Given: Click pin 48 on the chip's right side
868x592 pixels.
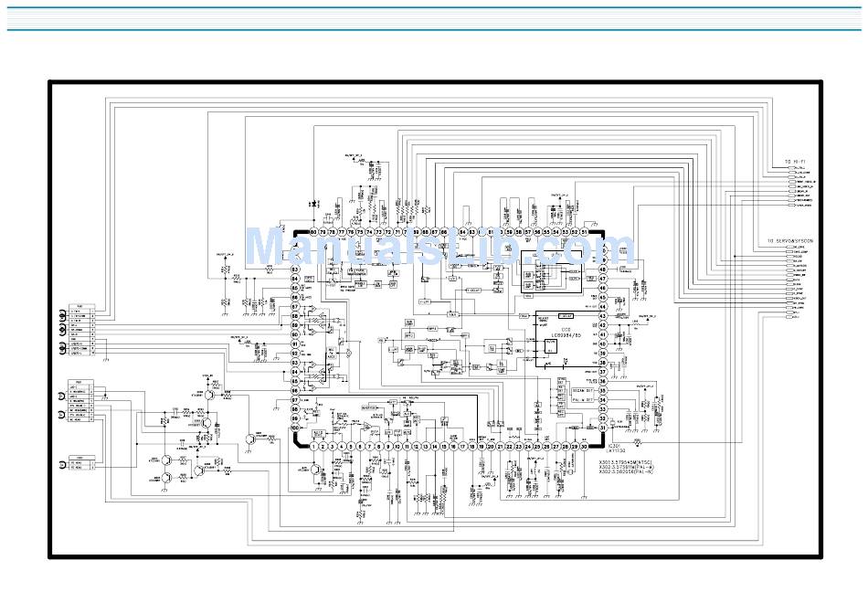Looking at the screenshot, I should (602, 270).
